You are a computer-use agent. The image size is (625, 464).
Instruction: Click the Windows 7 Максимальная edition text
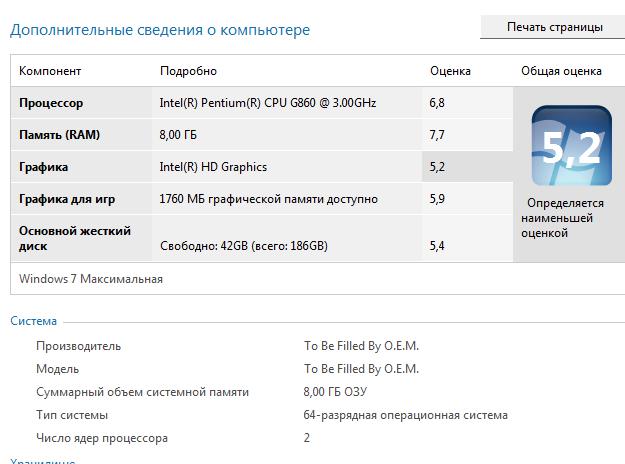click(91, 279)
